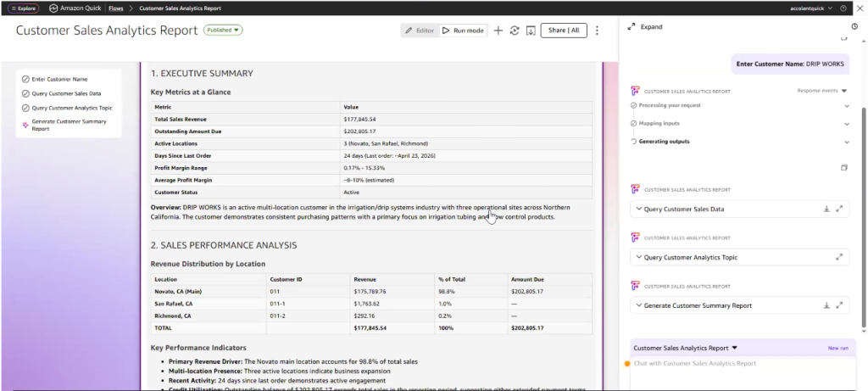Screen dimensions: 868x391
Task: Select Generate Customer Summary Report step
Action: click(x=69, y=126)
